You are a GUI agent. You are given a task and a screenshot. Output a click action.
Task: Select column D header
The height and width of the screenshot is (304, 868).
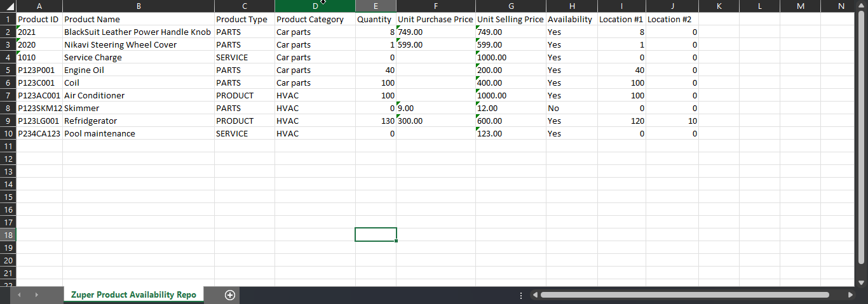pos(315,6)
